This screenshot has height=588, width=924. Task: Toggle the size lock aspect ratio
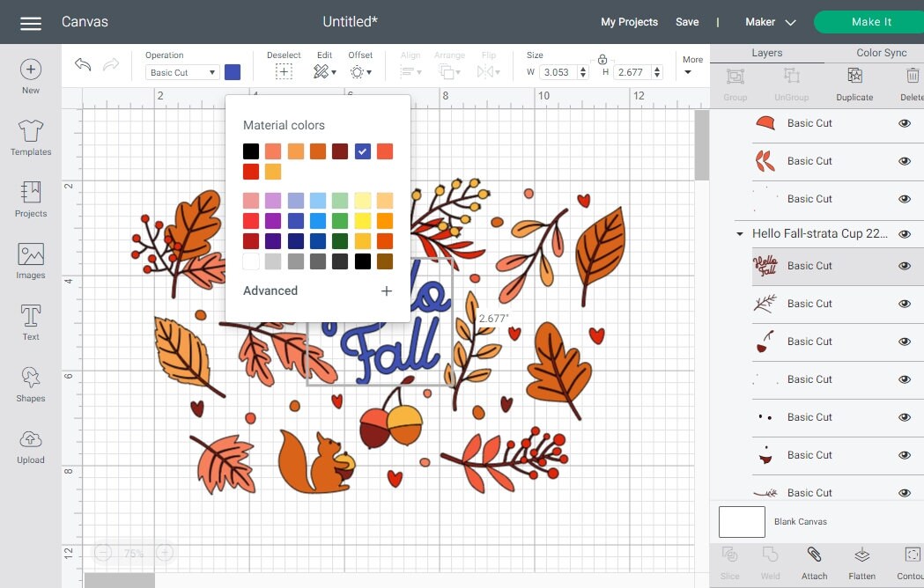tap(602, 60)
